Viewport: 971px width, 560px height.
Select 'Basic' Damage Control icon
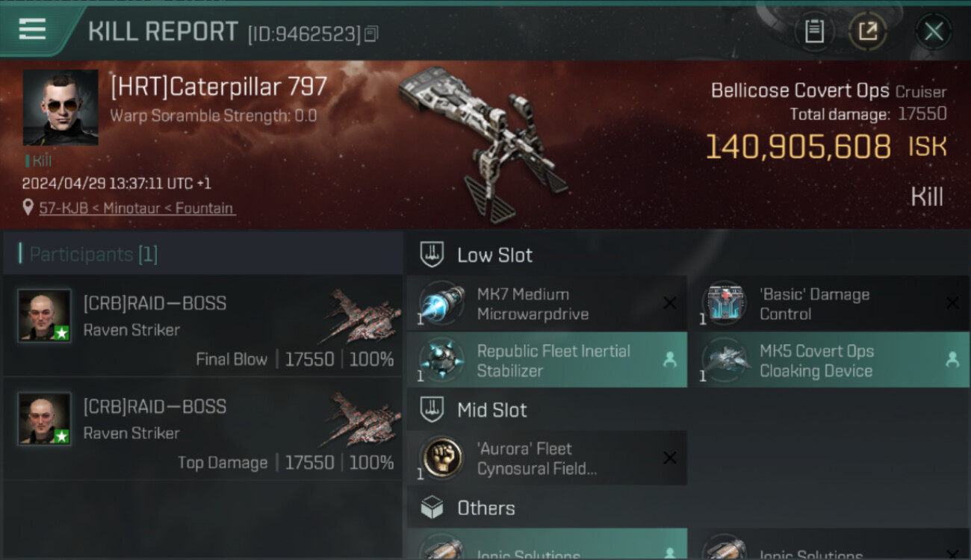[x=725, y=304]
